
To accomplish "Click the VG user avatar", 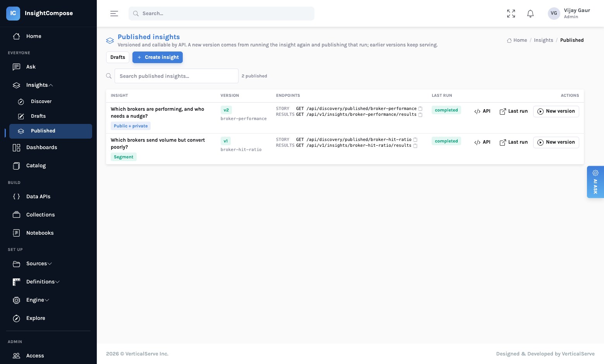I will tap(554, 13).
